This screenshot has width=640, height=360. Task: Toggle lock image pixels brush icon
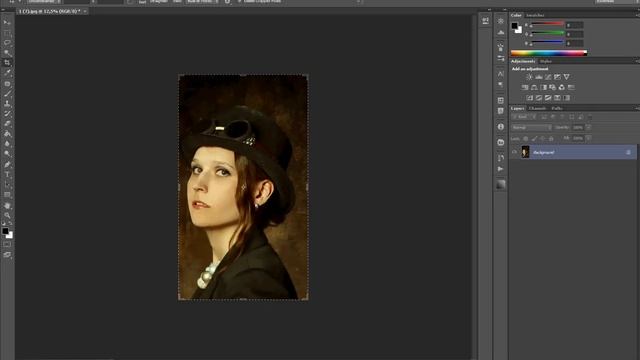click(534, 139)
